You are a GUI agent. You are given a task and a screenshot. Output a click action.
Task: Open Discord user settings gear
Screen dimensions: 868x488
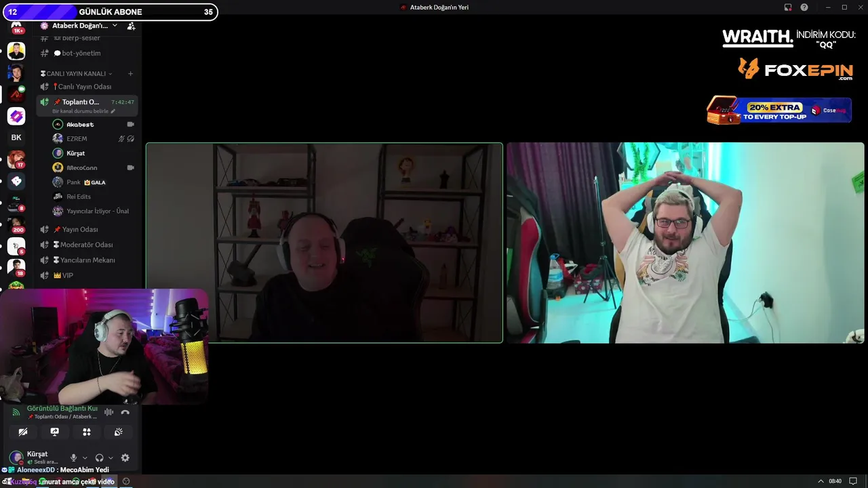pos(125,458)
